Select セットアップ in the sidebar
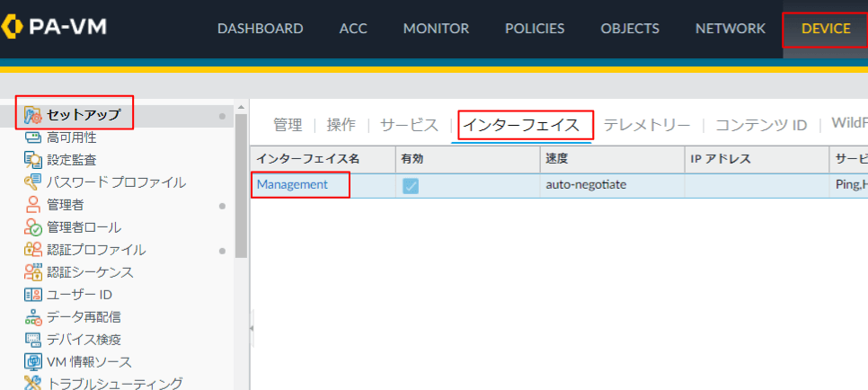The height and width of the screenshot is (390, 868). [x=84, y=115]
